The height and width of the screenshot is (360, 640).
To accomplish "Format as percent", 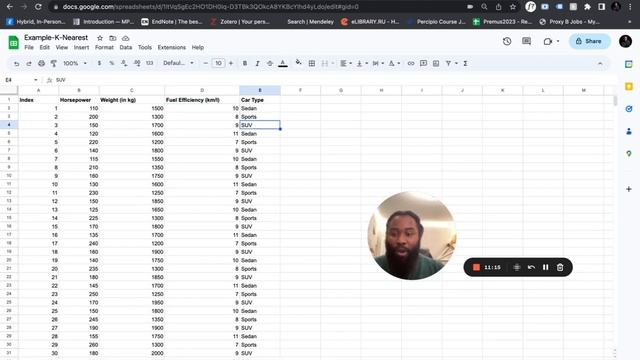I will click(111, 64).
